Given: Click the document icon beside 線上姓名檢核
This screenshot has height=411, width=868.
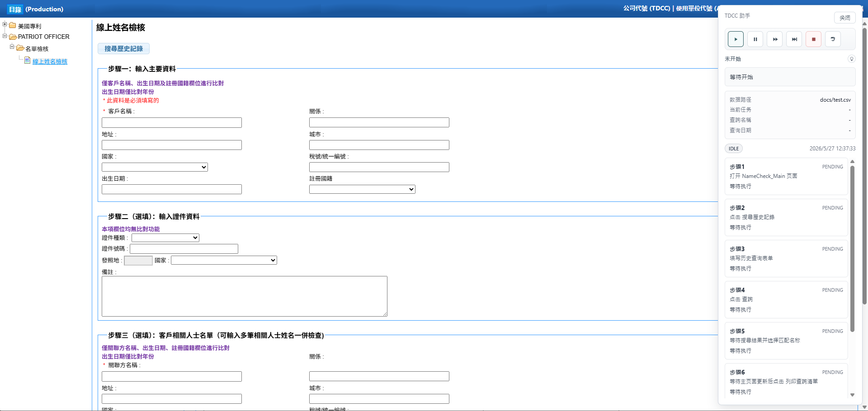Looking at the screenshot, I should coord(28,61).
